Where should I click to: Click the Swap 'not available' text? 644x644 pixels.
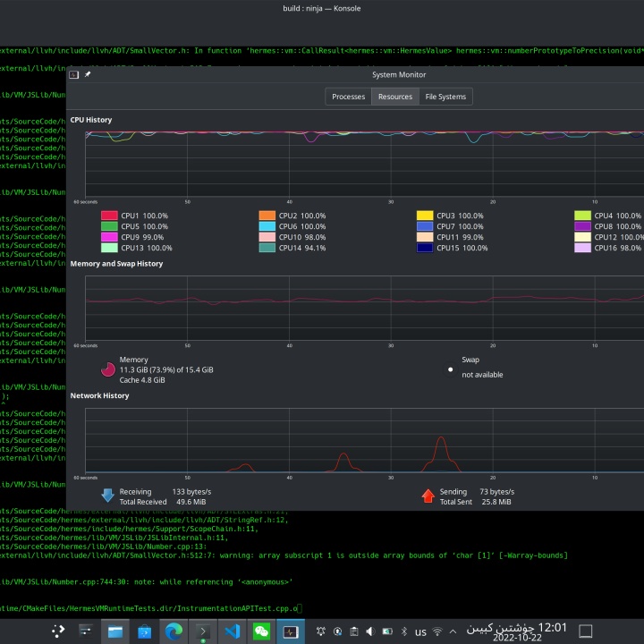tap(482, 375)
